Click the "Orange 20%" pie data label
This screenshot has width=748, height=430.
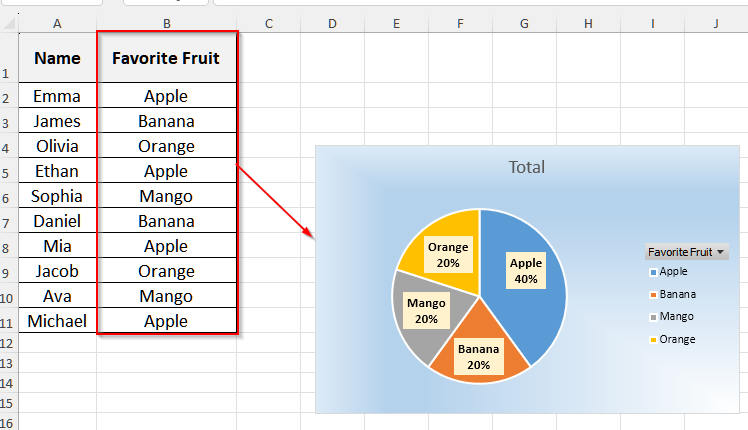point(447,255)
